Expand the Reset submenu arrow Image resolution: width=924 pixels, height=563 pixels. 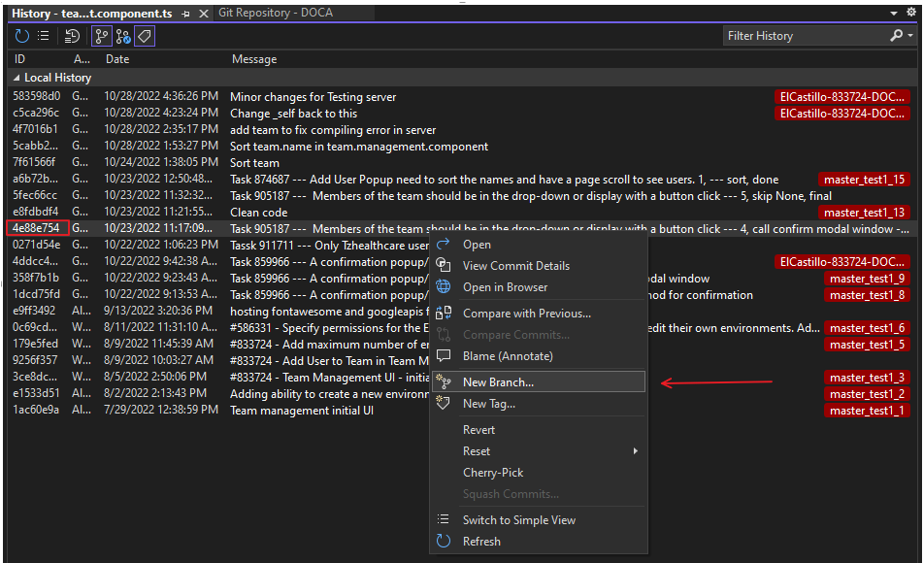click(x=635, y=451)
